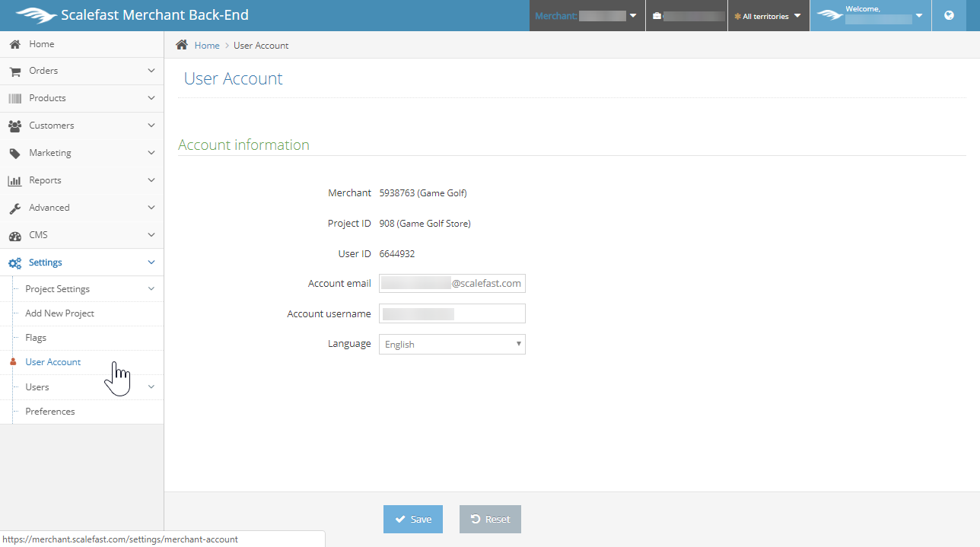Viewport: 980px width, 547px height.
Task: Save the user account changes
Action: pyautogui.click(x=413, y=519)
